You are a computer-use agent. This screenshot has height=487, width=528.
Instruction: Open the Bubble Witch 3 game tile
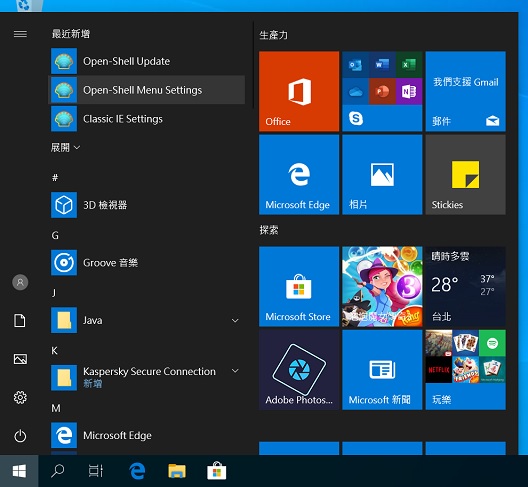(382, 286)
